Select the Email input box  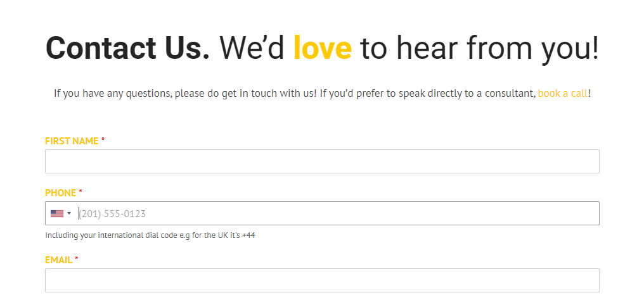[322, 280]
